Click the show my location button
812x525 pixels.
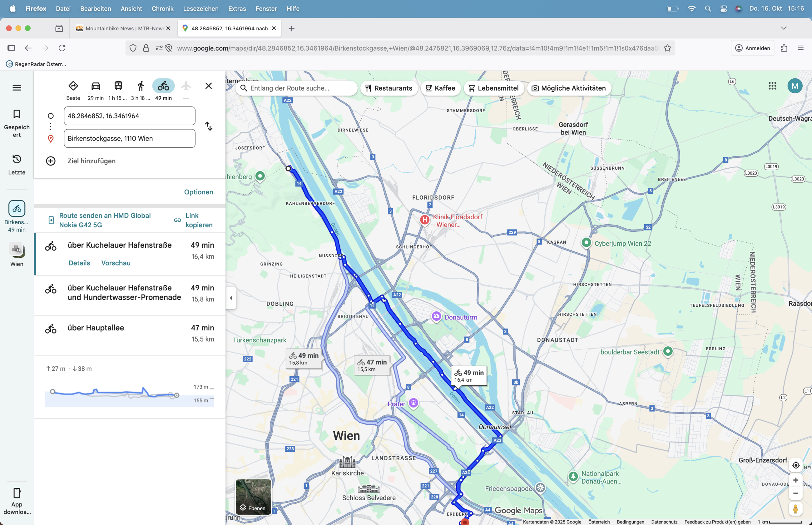tap(796, 465)
